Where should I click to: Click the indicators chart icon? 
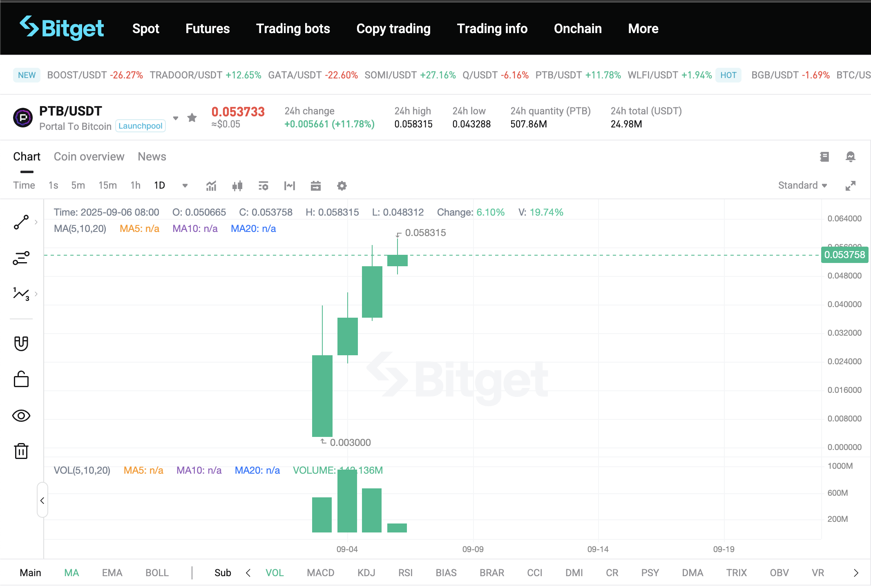(211, 186)
